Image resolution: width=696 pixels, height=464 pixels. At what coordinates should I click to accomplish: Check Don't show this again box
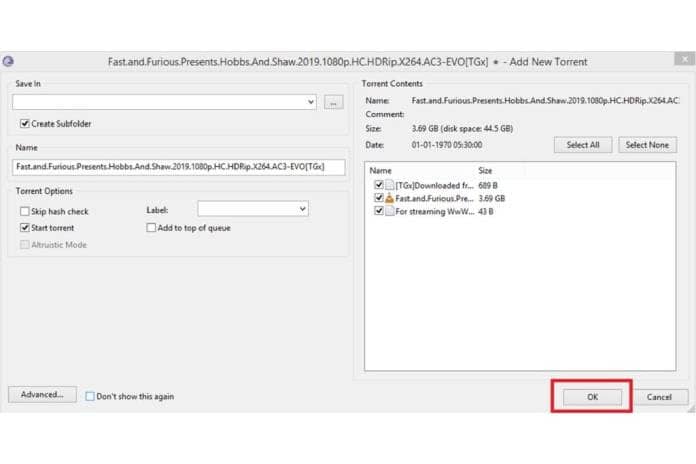91,396
